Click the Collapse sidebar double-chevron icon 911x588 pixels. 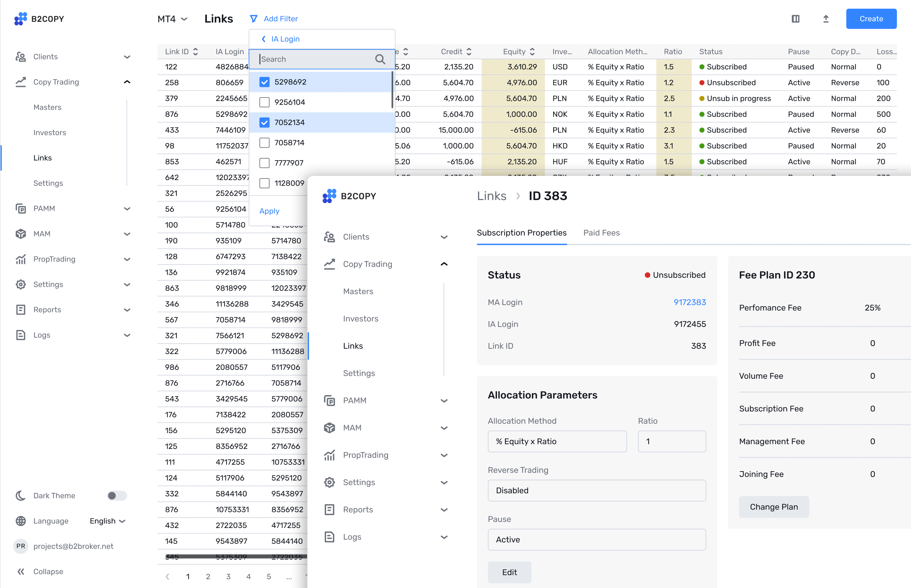point(21,571)
